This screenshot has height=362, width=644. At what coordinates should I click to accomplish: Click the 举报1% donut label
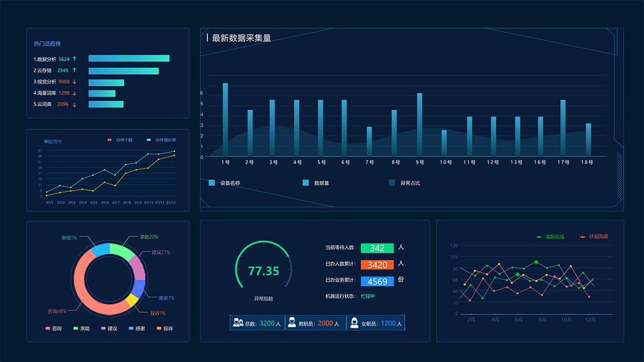[69, 238]
